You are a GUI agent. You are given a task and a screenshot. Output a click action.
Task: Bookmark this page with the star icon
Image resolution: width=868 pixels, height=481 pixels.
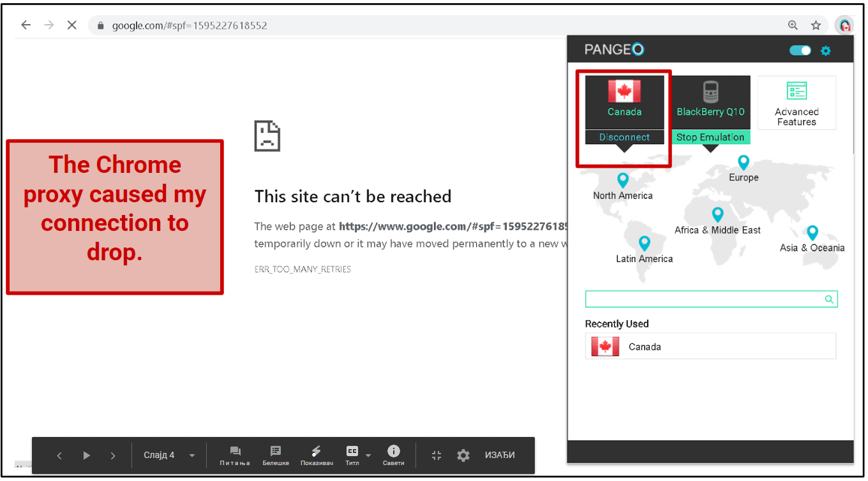[816, 26]
